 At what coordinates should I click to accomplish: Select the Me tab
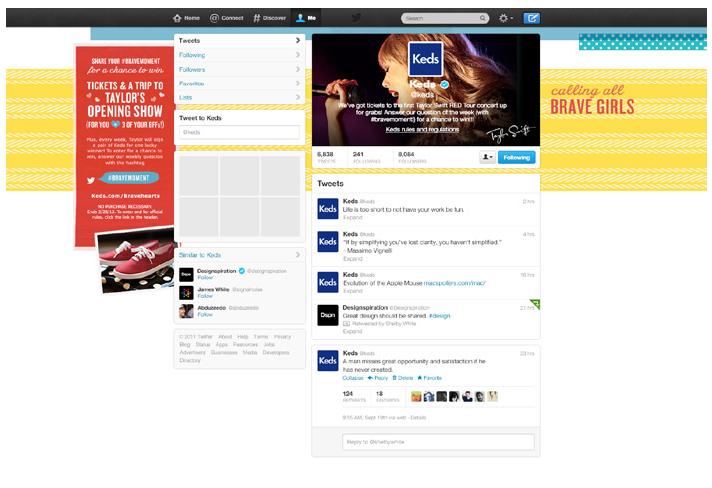click(306, 18)
